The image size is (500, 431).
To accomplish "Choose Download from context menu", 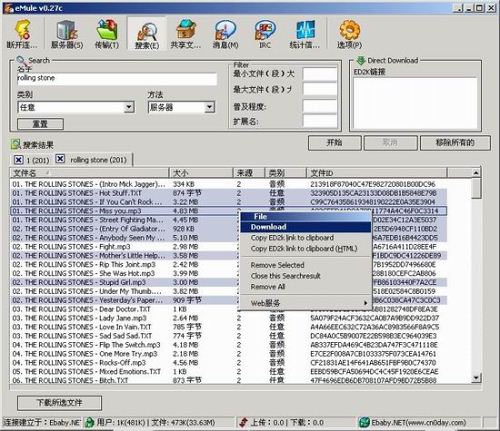I will (305, 227).
